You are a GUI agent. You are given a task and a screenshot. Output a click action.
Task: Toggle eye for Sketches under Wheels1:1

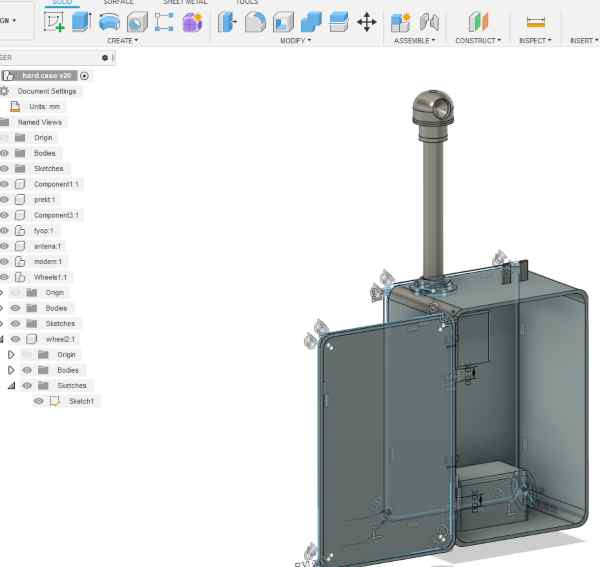point(15,323)
